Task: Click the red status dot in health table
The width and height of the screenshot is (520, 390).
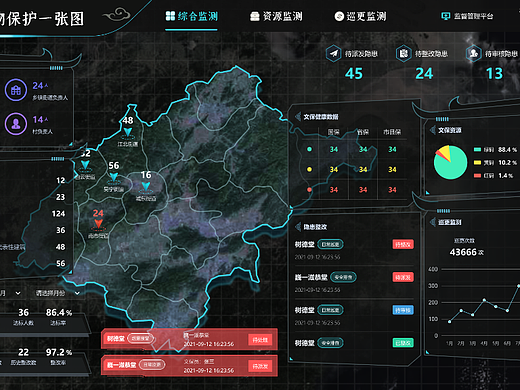Action: tap(309, 190)
